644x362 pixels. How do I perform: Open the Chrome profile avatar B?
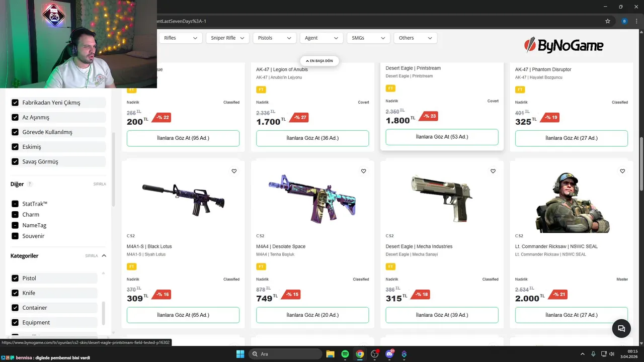pyautogui.click(x=624, y=21)
